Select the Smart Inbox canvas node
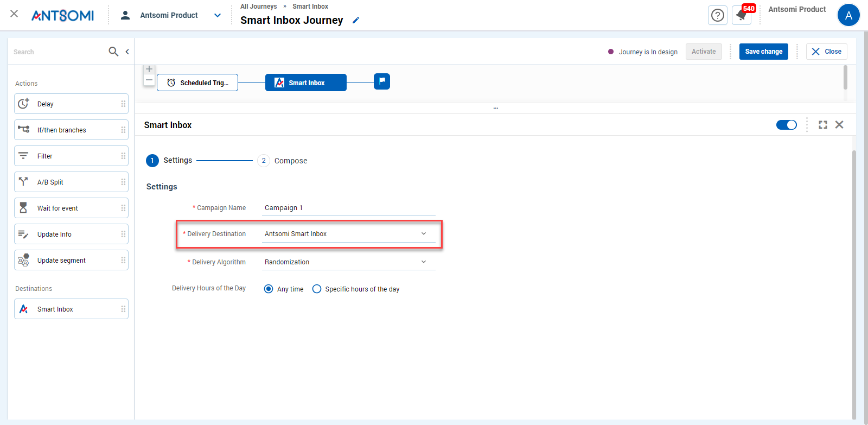Viewport: 868px width, 425px height. pos(306,83)
